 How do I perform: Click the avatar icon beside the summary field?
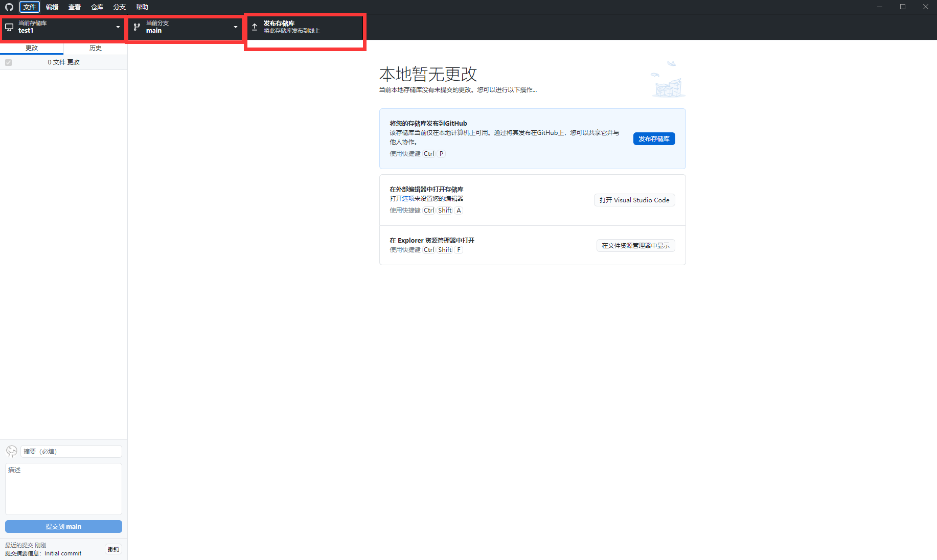coord(11,451)
